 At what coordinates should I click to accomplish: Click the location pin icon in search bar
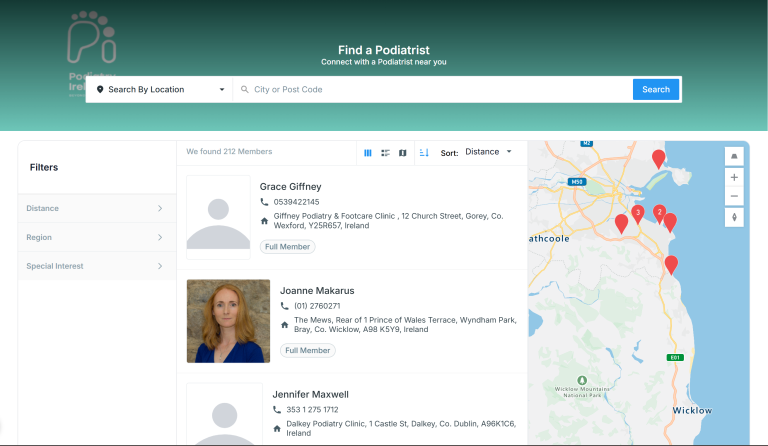[x=100, y=90]
